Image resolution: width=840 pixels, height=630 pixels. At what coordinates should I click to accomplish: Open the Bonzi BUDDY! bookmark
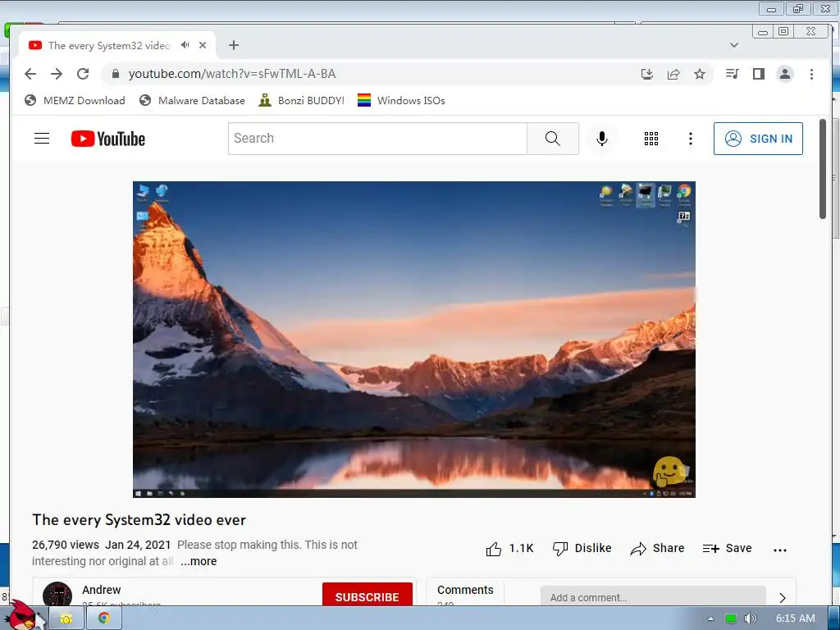click(302, 100)
